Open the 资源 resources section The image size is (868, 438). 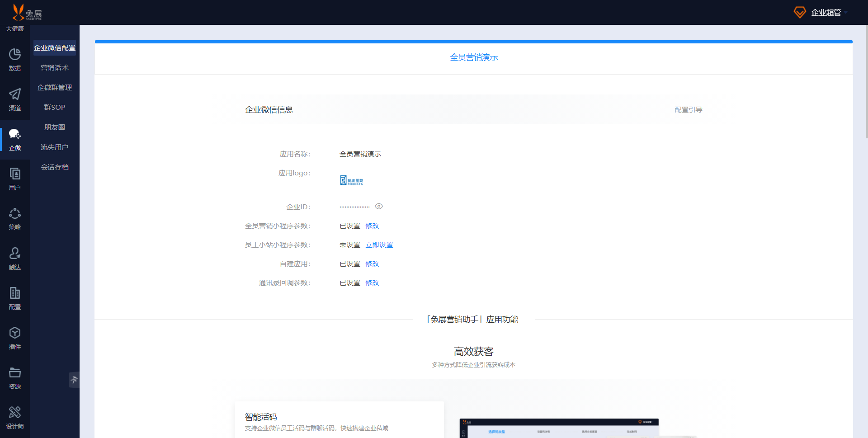pos(15,378)
